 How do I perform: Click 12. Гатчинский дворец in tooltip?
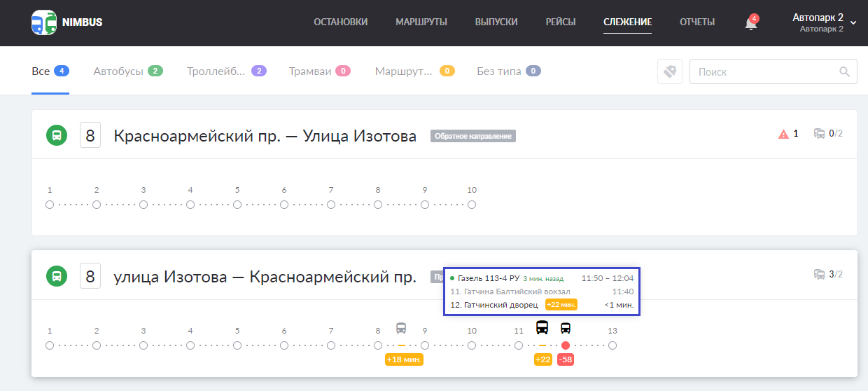(493, 305)
